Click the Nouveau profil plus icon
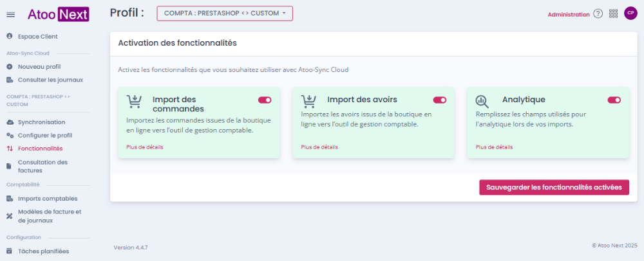 (x=10, y=66)
